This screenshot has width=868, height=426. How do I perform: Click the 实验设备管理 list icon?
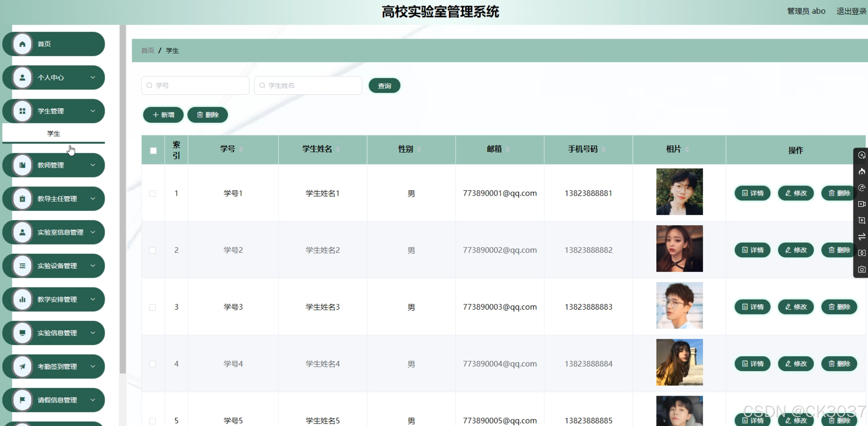(x=22, y=266)
